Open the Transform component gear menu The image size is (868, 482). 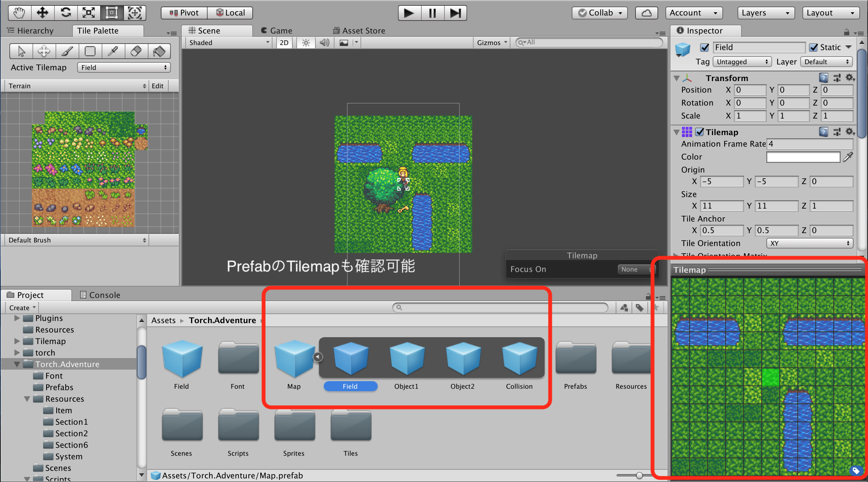(x=850, y=78)
